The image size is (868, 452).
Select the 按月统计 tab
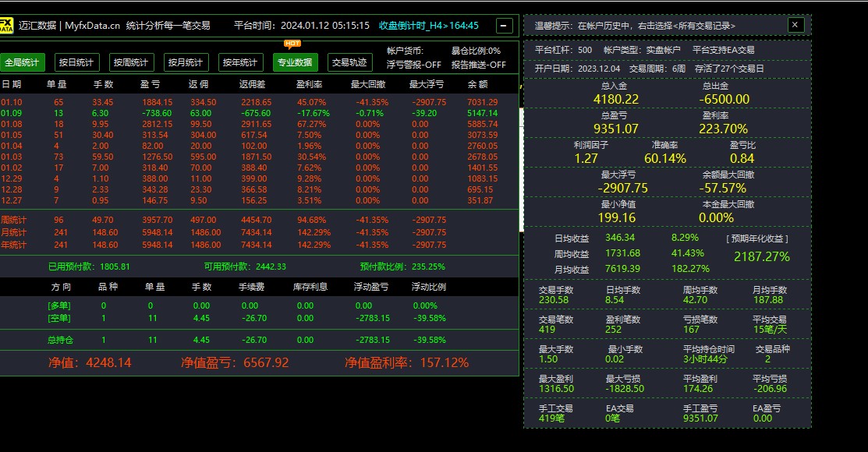[x=186, y=62]
